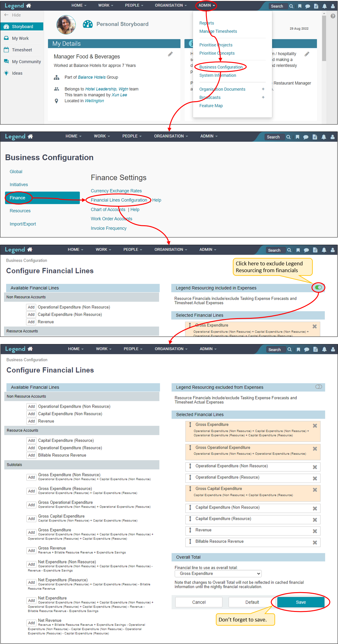
Task: Open Feature Map from the ADMIN menu
Action: tap(211, 106)
